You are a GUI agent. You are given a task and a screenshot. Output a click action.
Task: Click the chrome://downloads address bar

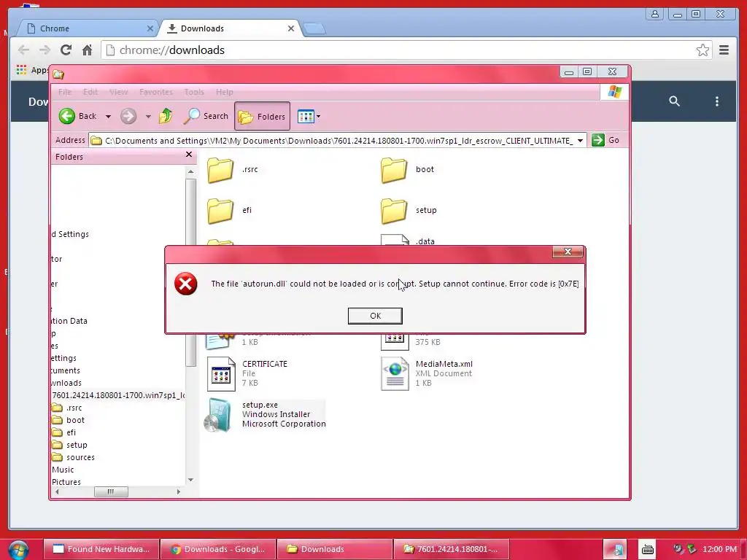(x=407, y=50)
